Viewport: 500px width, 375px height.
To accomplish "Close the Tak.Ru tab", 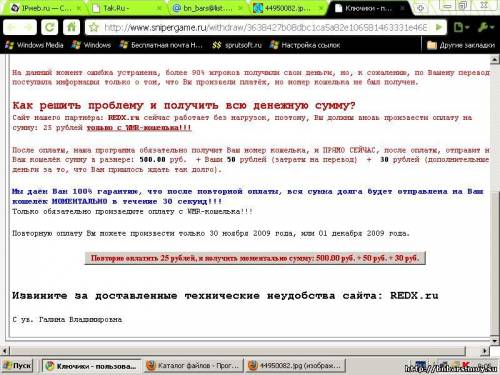I will (x=159, y=8).
